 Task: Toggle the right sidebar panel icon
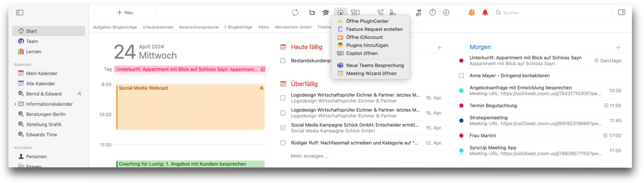coord(622,12)
